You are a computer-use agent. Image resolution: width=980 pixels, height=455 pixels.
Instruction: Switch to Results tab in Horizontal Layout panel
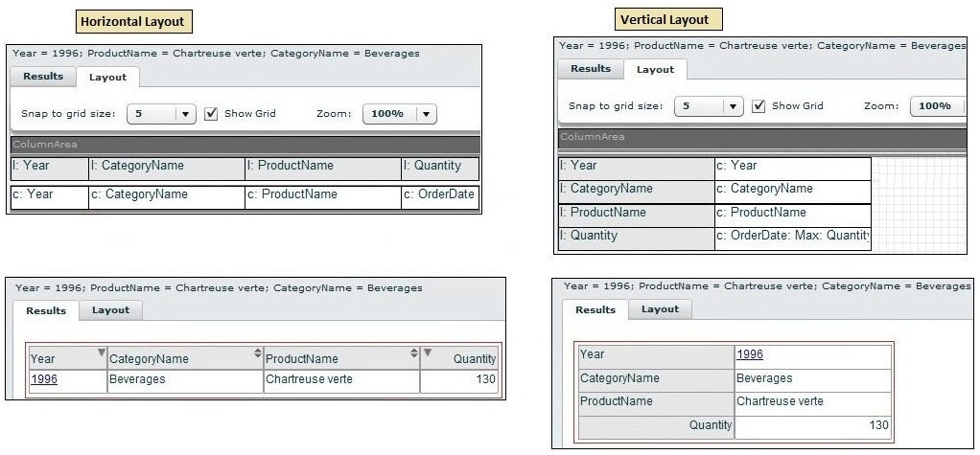[x=43, y=77]
